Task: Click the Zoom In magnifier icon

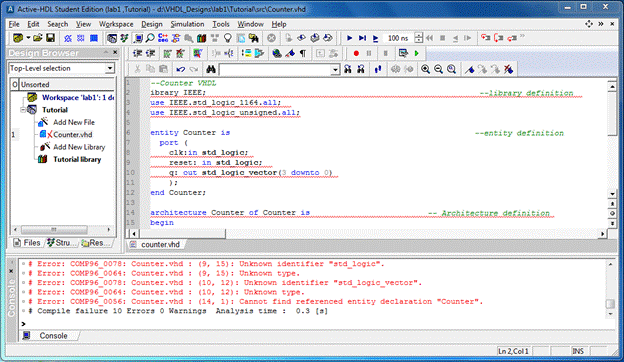Action: click(425, 69)
